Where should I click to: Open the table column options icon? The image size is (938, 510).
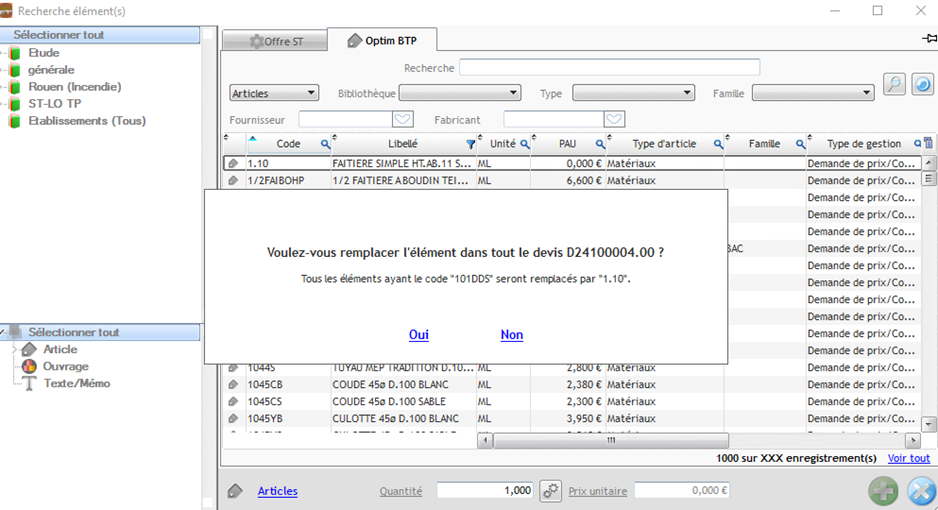point(928,143)
